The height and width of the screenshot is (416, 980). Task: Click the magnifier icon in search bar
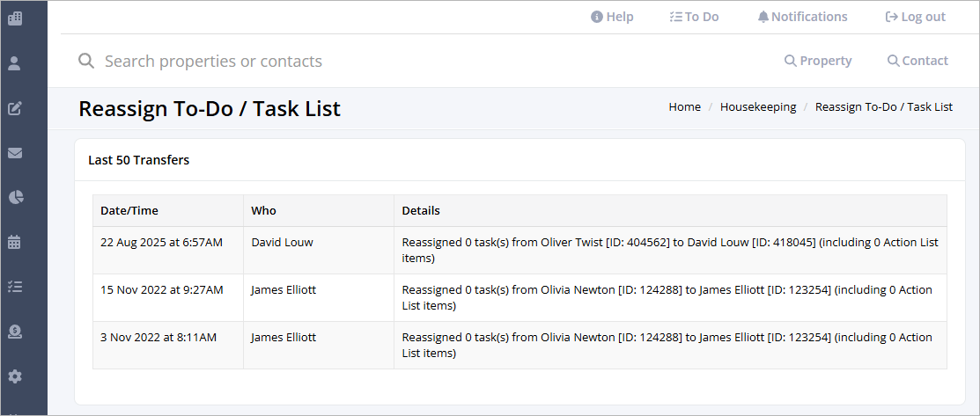coord(86,61)
